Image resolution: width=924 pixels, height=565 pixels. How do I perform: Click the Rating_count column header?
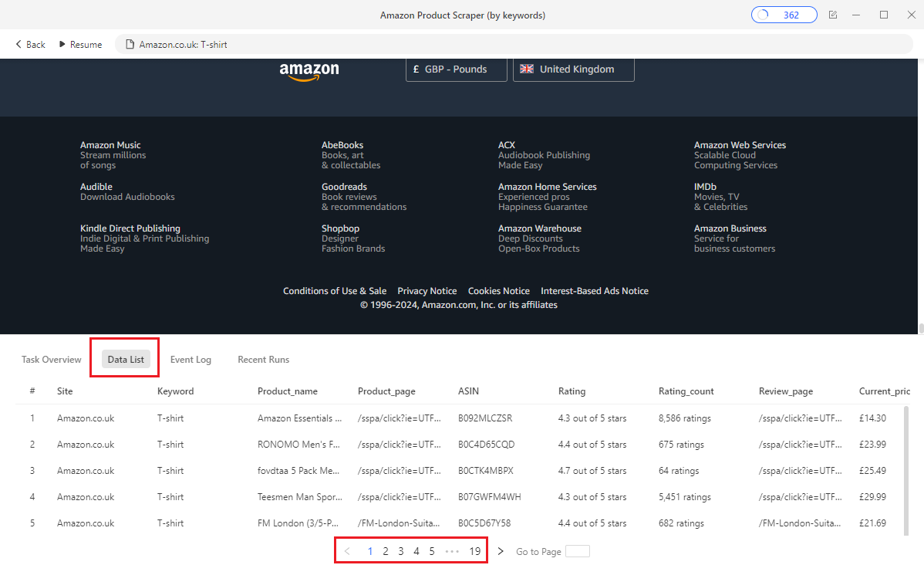click(686, 391)
